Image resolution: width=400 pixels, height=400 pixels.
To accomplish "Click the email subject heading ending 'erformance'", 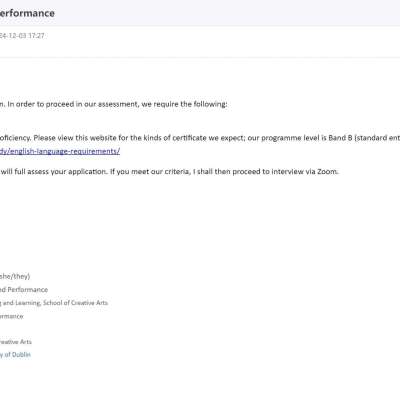I will point(27,13).
